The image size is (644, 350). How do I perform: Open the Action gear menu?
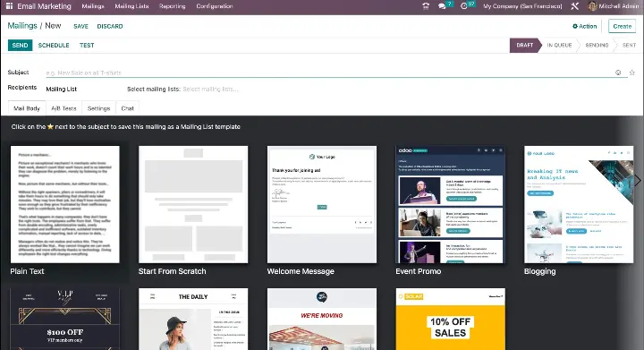(584, 26)
